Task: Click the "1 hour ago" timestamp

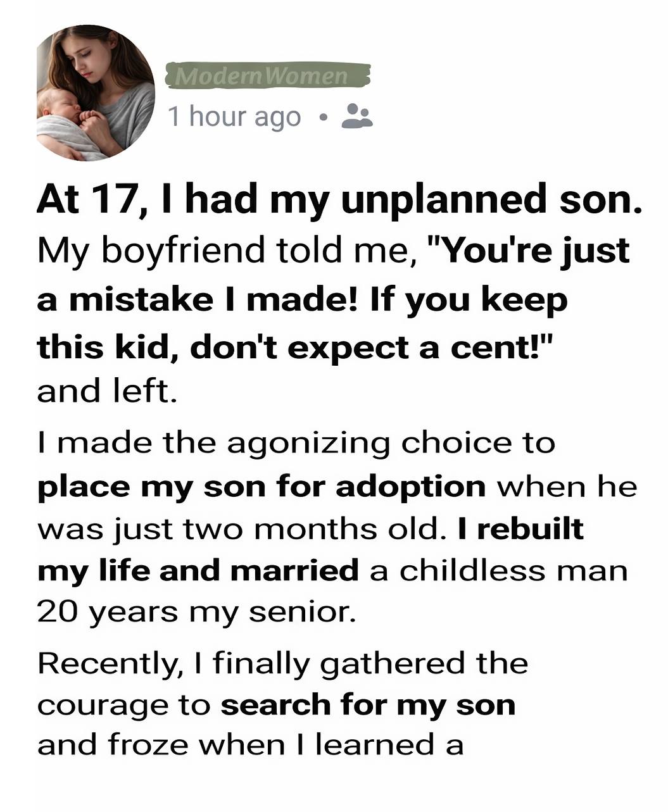Action: point(234,116)
